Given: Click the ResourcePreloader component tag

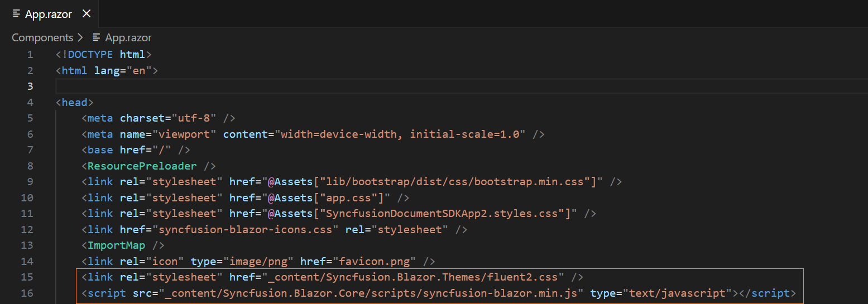Looking at the screenshot, I should pyautogui.click(x=142, y=166).
